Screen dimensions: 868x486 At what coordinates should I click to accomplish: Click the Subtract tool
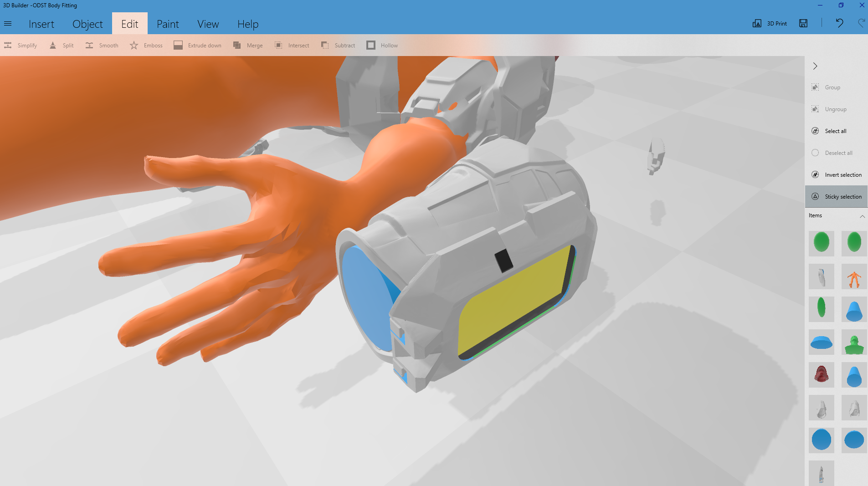pos(338,46)
